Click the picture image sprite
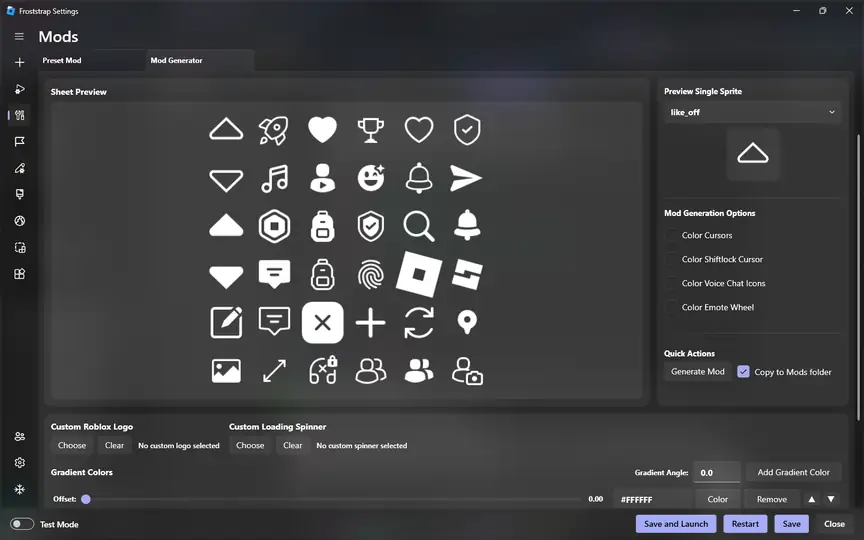 point(226,371)
